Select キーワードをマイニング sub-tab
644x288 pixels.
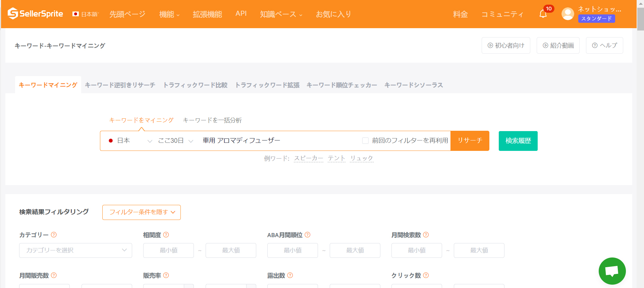(x=141, y=120)
